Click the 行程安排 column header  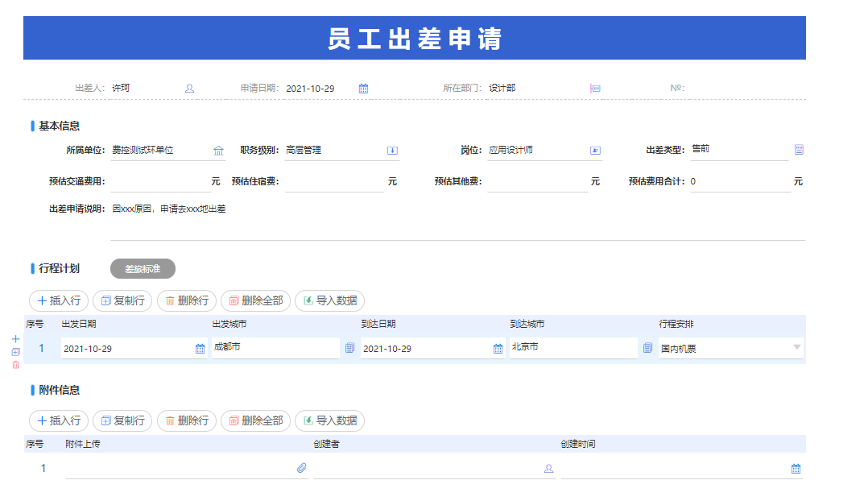point(676,324)
